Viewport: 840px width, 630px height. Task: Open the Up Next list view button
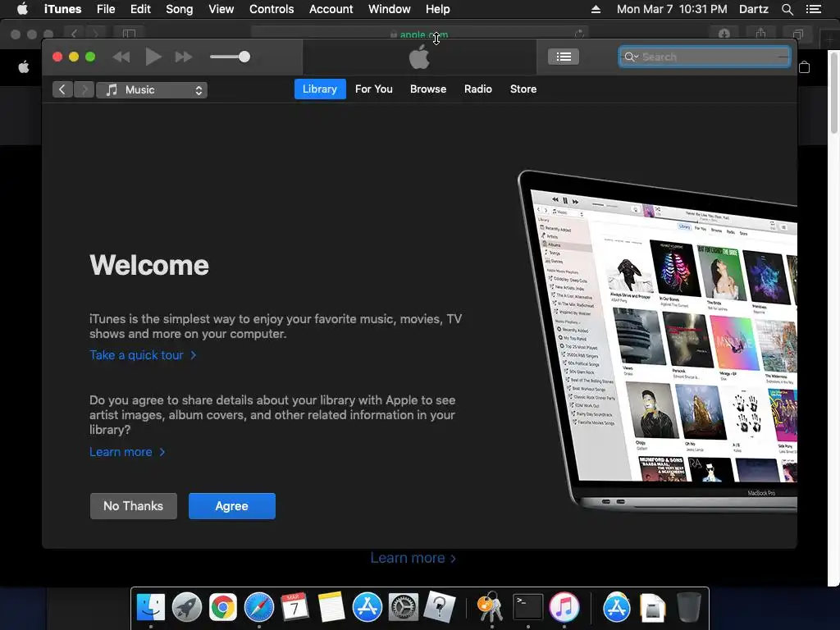(x=563, y=57)
